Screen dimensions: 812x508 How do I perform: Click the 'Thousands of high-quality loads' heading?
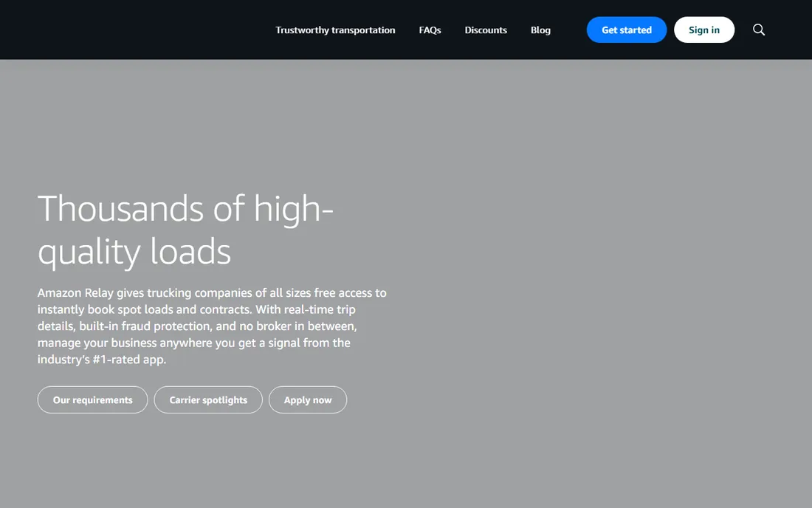(185, 230)
